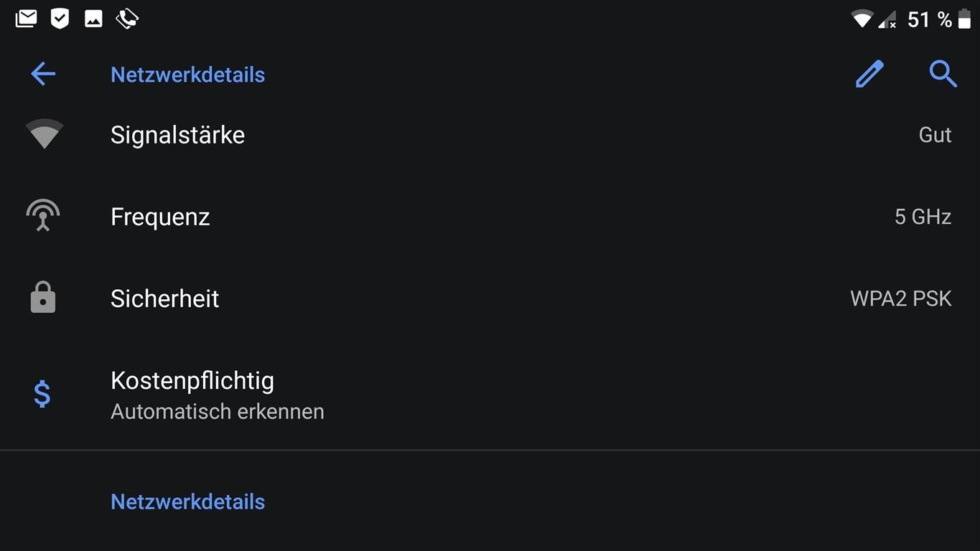
Task: Open the search magnifier icon
Action: pyautogui.click(x=943, y=74)
